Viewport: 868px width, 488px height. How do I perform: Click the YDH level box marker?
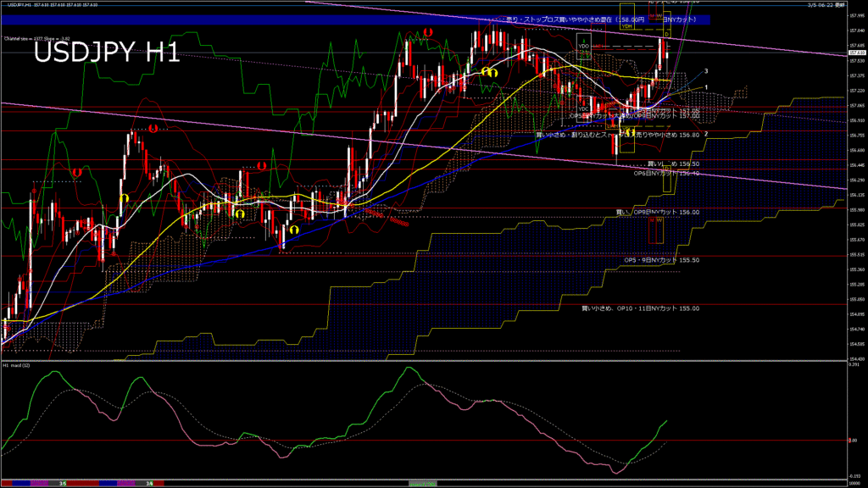point(627,26)
